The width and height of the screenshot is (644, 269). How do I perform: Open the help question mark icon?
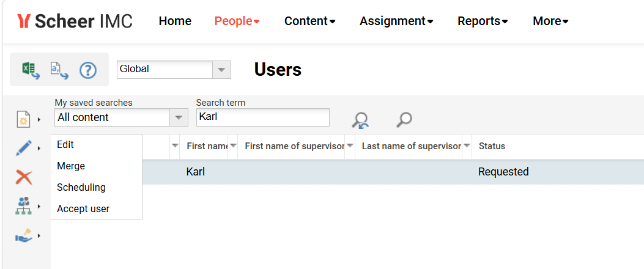pos(88,70)
